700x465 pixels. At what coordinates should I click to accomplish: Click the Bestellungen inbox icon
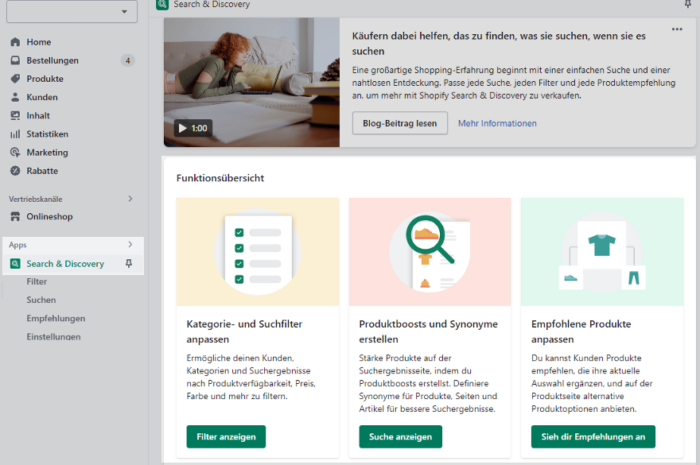click(15, 60)
